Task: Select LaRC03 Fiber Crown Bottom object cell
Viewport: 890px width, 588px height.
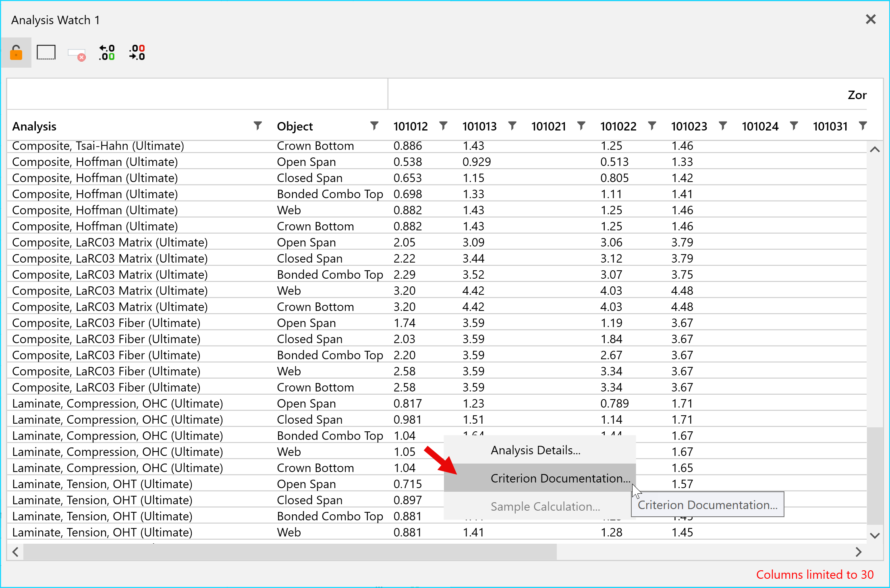Action: tap(315, 387)
